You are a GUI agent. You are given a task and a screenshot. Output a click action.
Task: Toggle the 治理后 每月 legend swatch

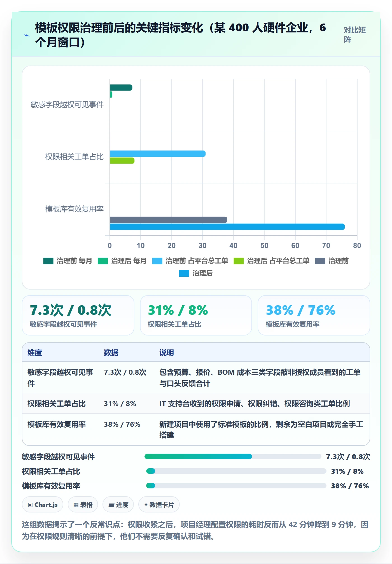(103, 261)
